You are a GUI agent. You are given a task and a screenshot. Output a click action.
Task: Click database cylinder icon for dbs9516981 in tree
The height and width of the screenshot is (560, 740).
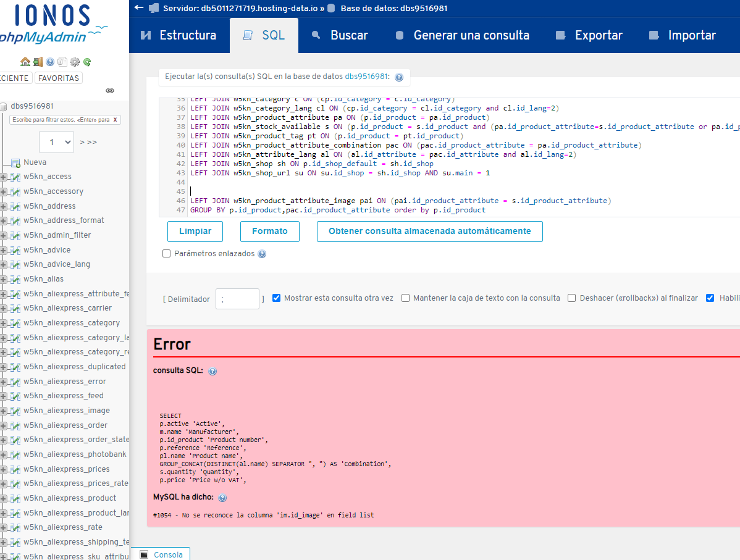[x=4, y=107]
